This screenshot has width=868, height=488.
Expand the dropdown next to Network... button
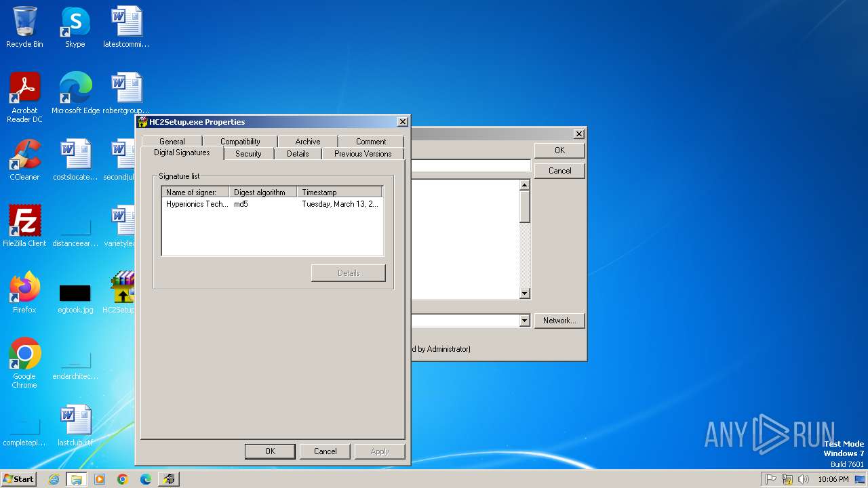[524, 321]
